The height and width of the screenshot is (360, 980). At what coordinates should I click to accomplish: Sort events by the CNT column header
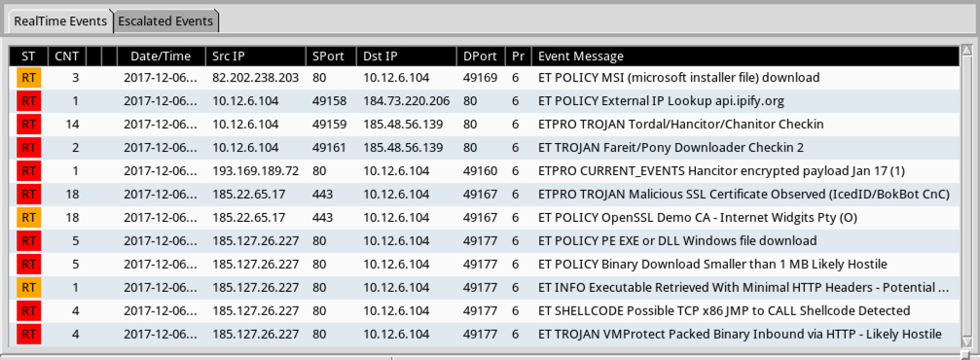coord(67,56)
